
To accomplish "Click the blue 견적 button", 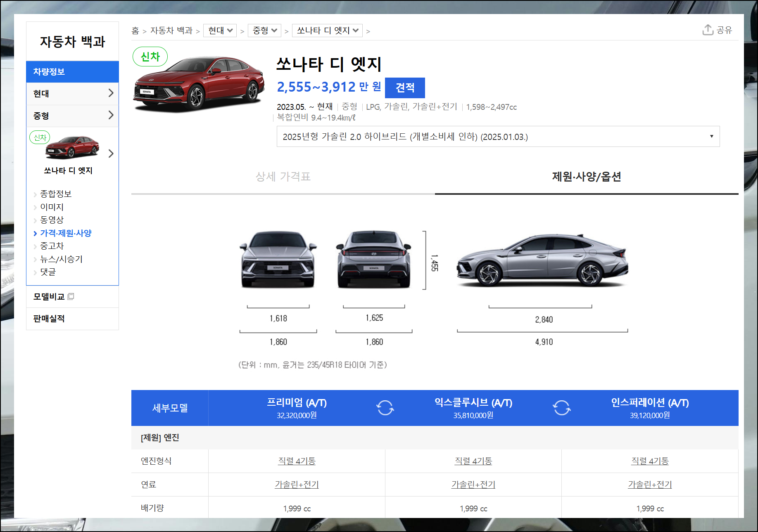I will pyautogui.click(x=405, y=87).
